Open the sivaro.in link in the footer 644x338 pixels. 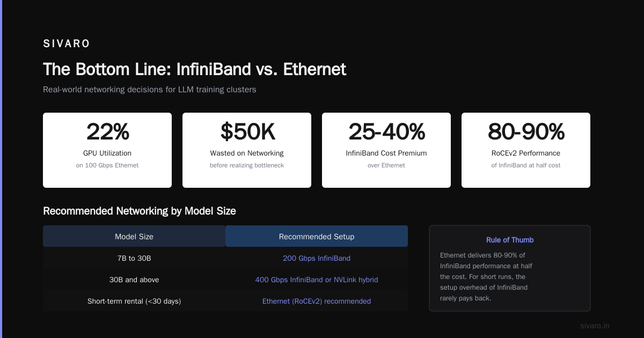[x=595, y=326]
